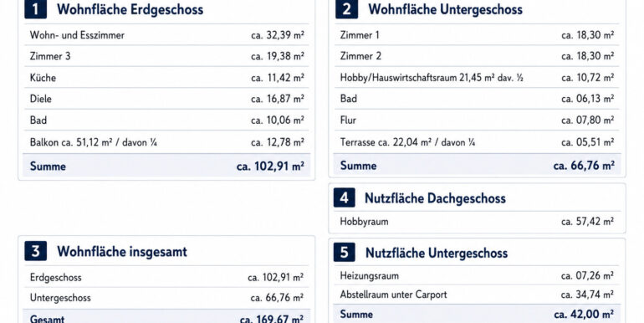This screenshot has height=323, width=644.
Task: Click the Wohn- und Esszimmer row
Action: point(166,35)
